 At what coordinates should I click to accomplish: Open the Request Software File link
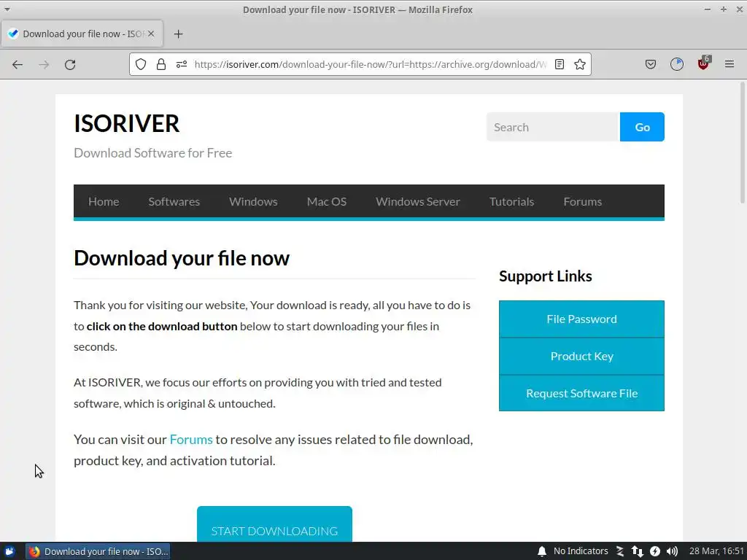coord(581,393)
